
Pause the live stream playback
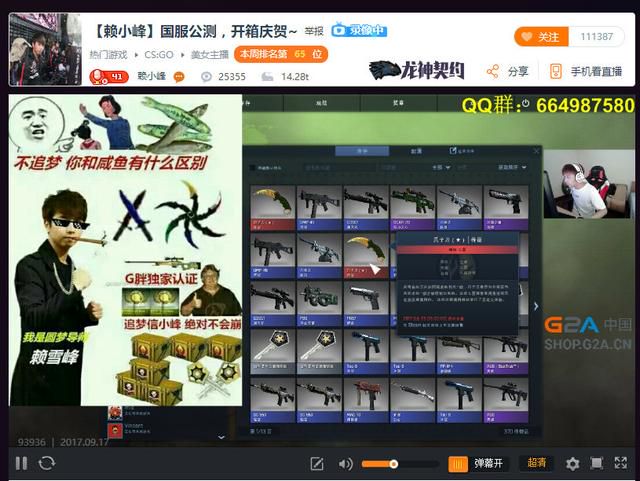pyautogui.click(x=21, y=463)
